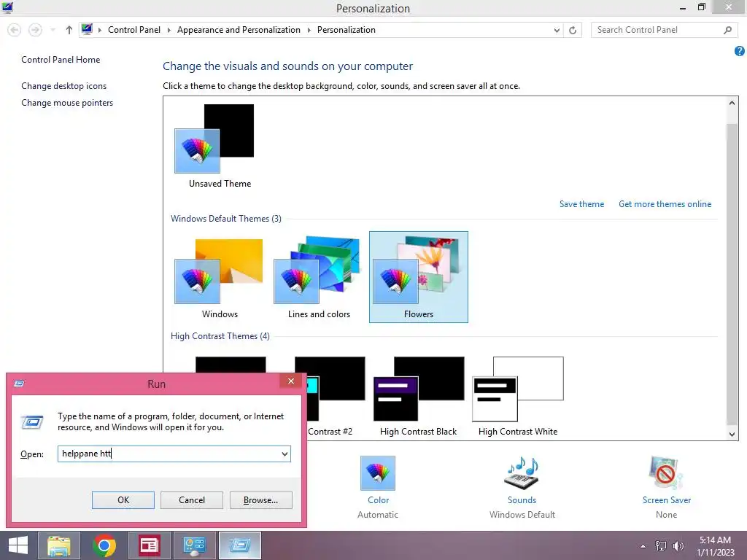This screenshot has height=560, width=747.
Task: Switch to Control Panel taskbar icon
Action: pos(194,545)
